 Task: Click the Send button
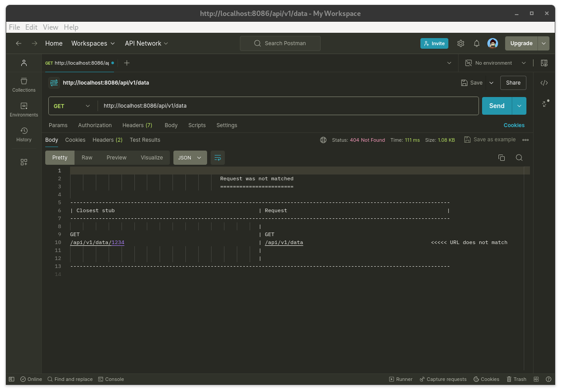[497, 106]
